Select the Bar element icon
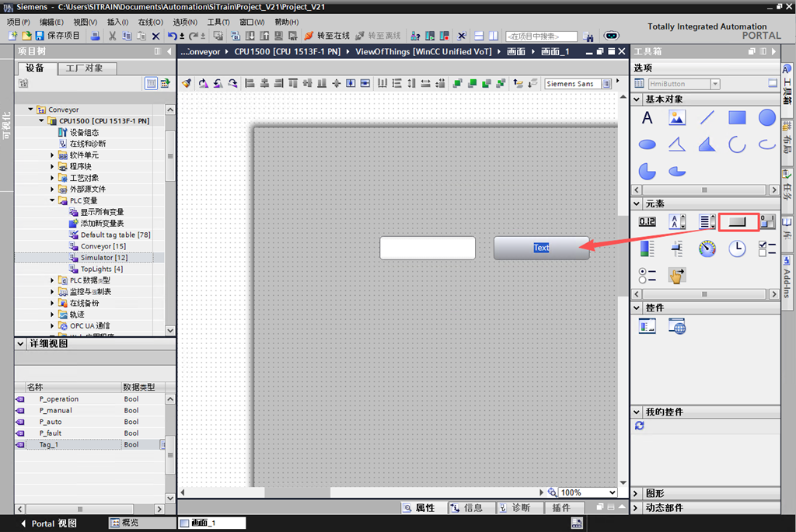The height and width of the screenshot is (532, 796). (x=647, y=249)
